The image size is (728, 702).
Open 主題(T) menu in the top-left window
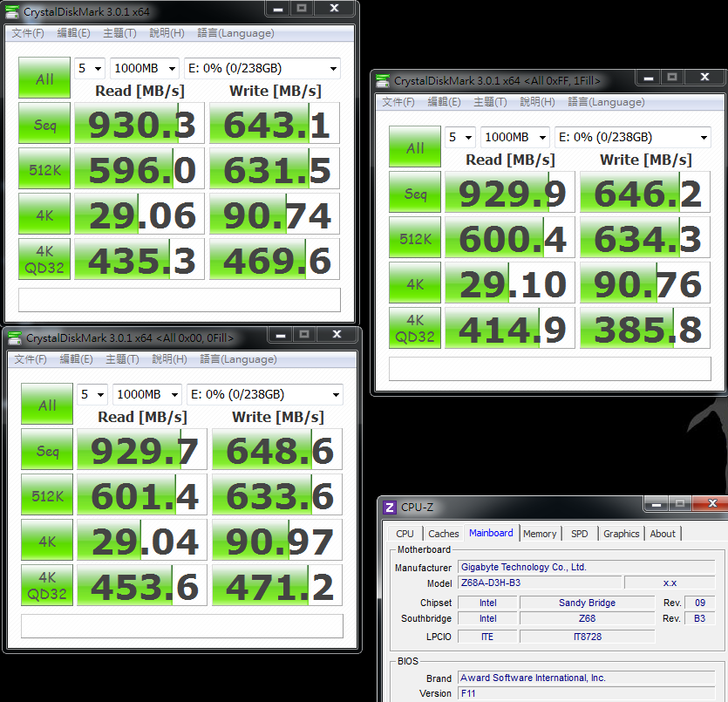(x=119, y=33)
